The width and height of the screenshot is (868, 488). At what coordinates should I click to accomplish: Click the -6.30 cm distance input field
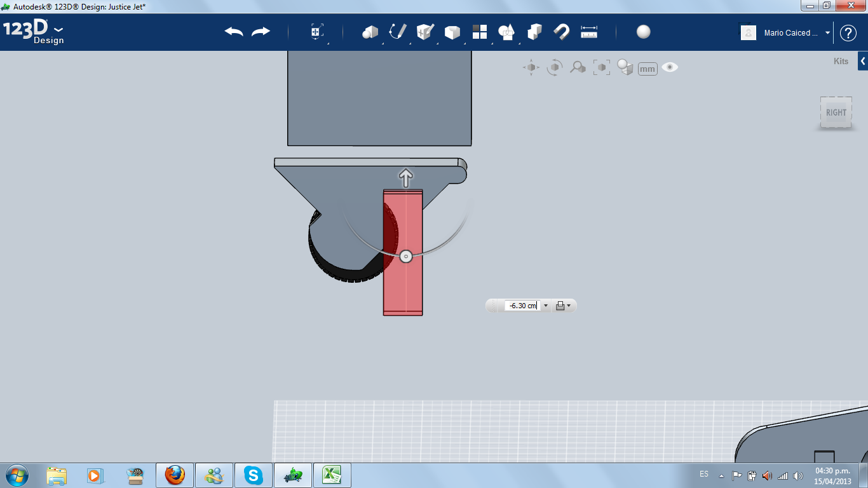tap(523, 306)
